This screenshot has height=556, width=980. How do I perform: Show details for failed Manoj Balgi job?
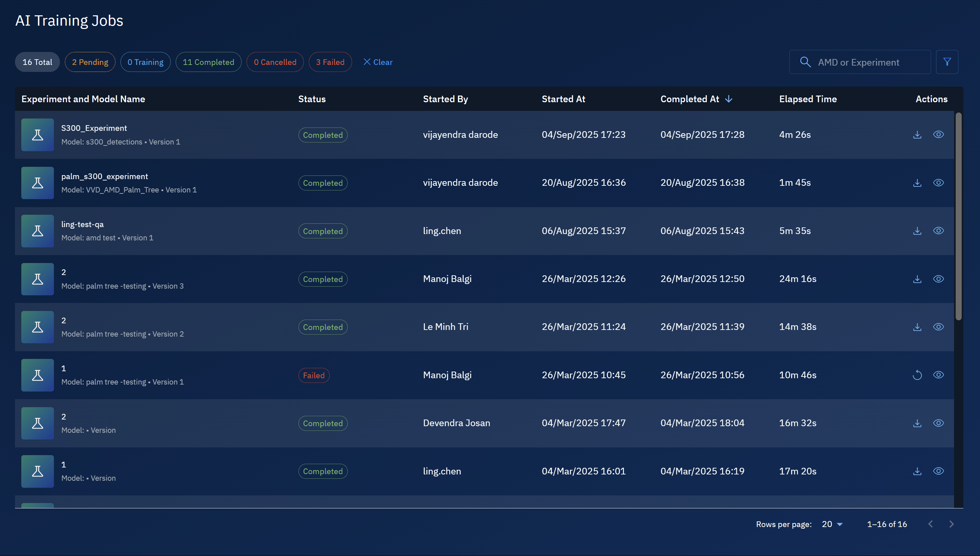938,375
